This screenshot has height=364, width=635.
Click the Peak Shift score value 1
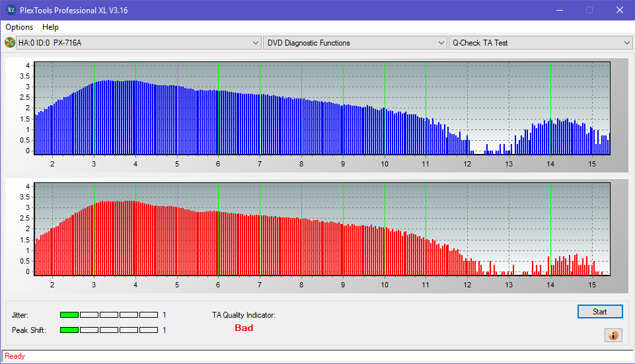tap(165, 330)
